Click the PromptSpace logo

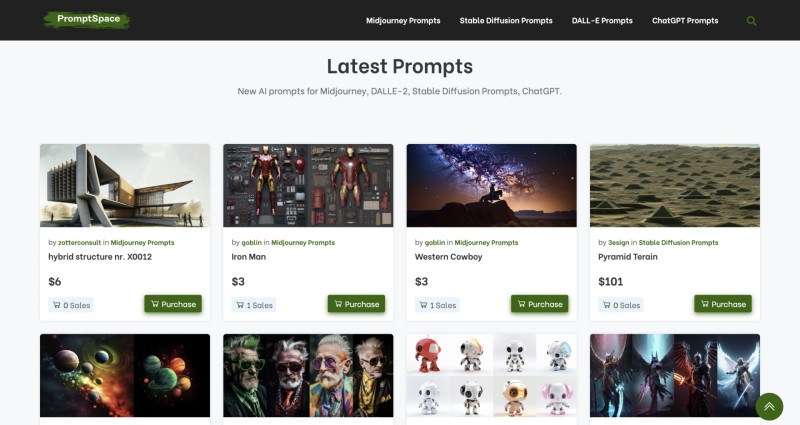[x=87, y=19]
